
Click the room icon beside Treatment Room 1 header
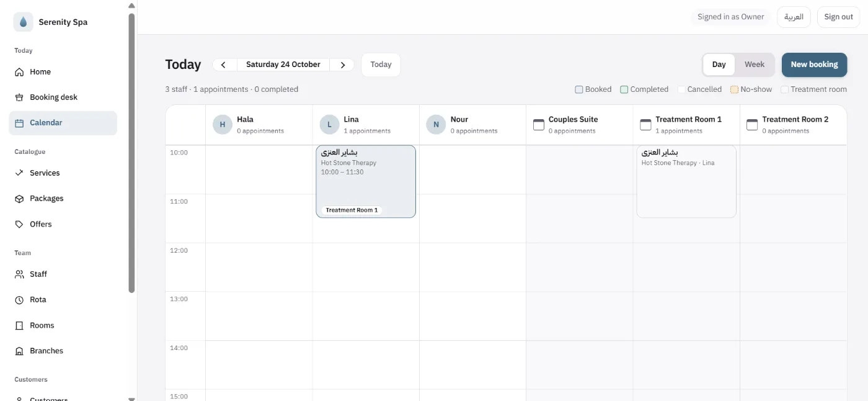point(645,125)
